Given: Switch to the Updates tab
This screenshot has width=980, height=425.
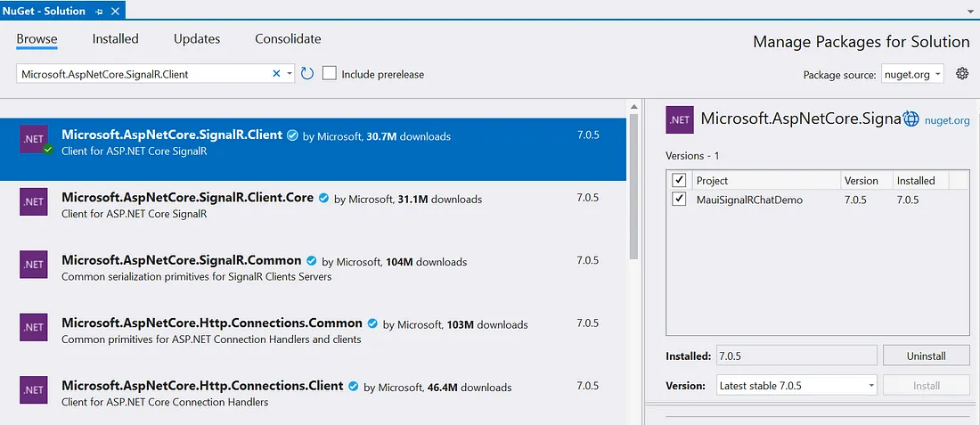Looking at the screenshot, I should 197,39.
